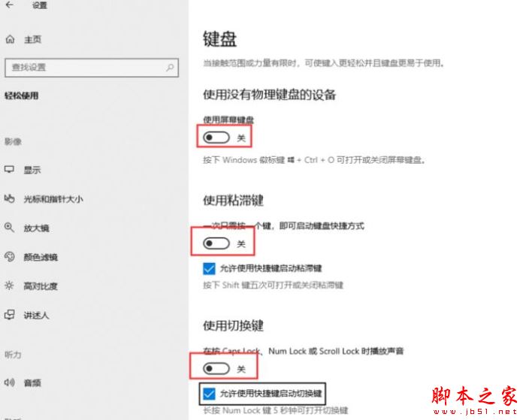Screen dimensions: 526x420
Task: Select the 音频 speaker icon
Action: click(x=9, y=382)
